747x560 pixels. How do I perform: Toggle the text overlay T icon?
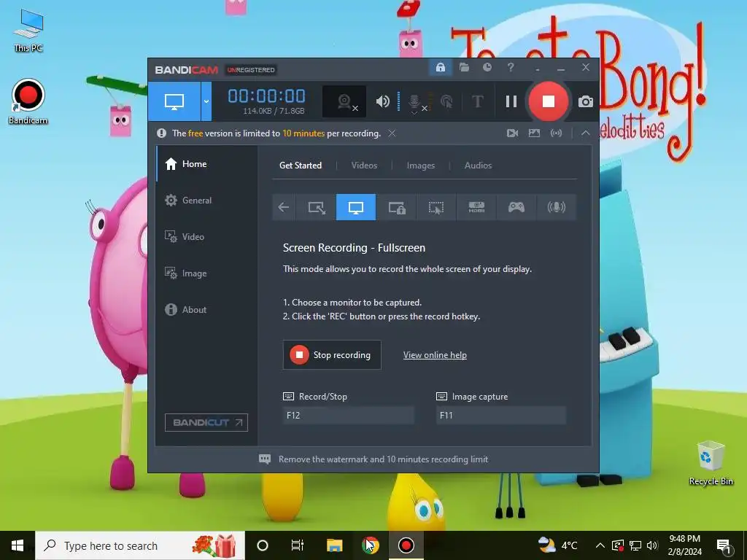pos(477,101)
